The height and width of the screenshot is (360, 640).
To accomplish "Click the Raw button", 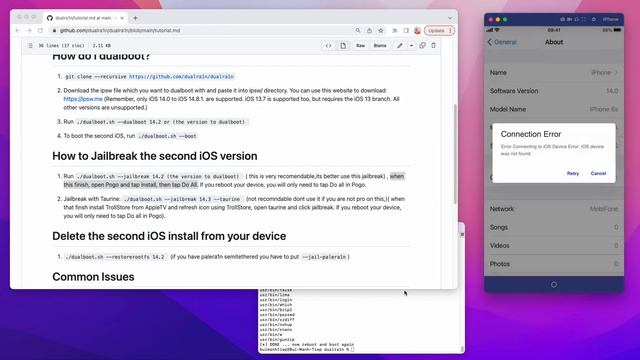I will [360, 46].
